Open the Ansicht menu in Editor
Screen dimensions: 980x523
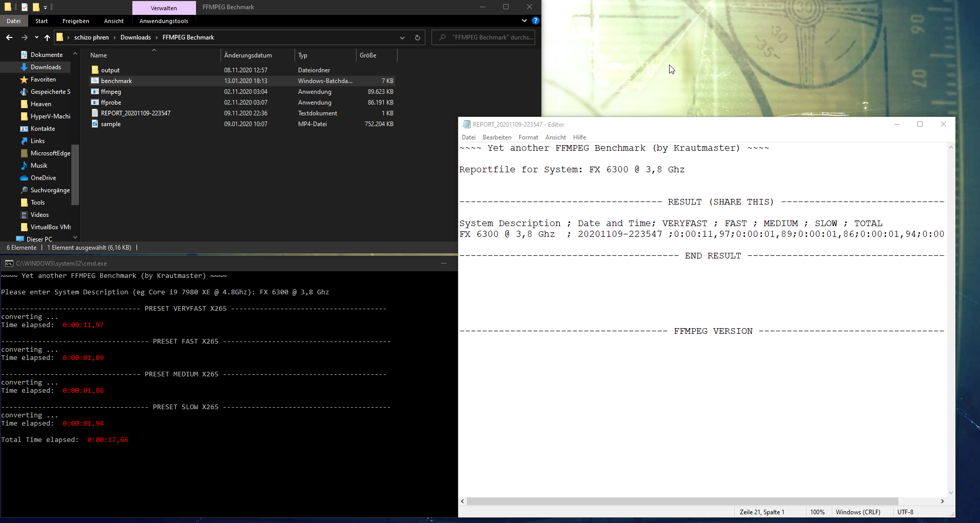point(556,137)
